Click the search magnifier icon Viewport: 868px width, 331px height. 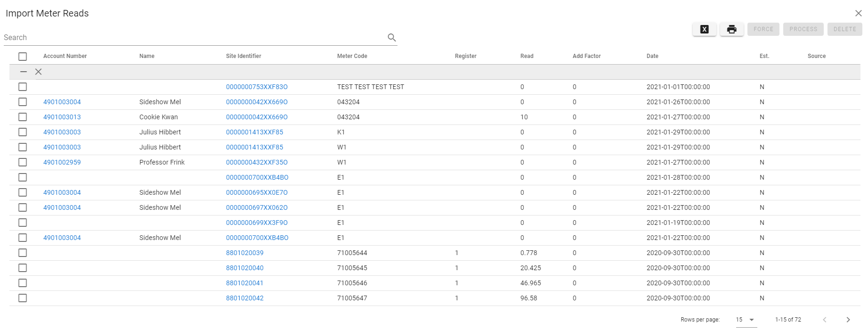[391, 37]
